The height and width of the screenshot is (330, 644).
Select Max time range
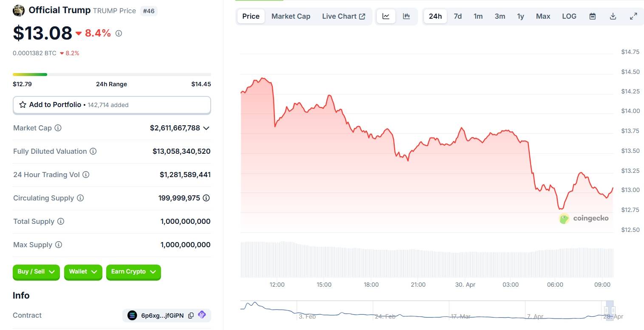[x=543, y=16]
